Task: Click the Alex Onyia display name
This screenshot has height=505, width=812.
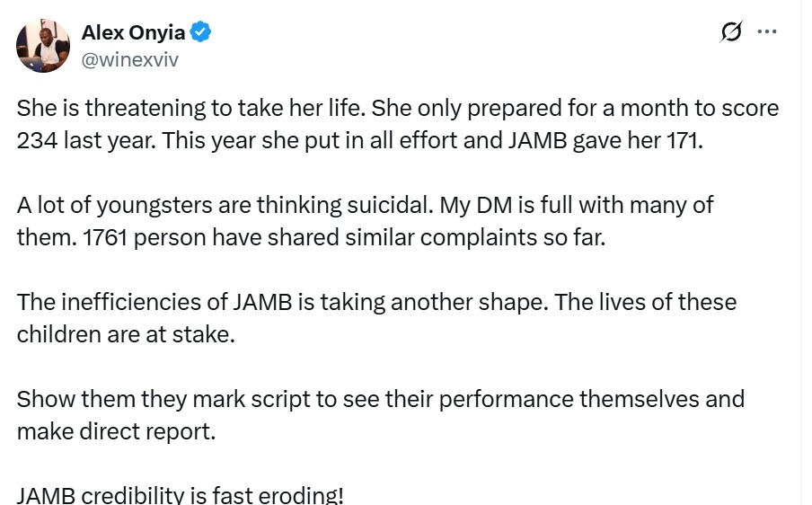Action: 133,32
